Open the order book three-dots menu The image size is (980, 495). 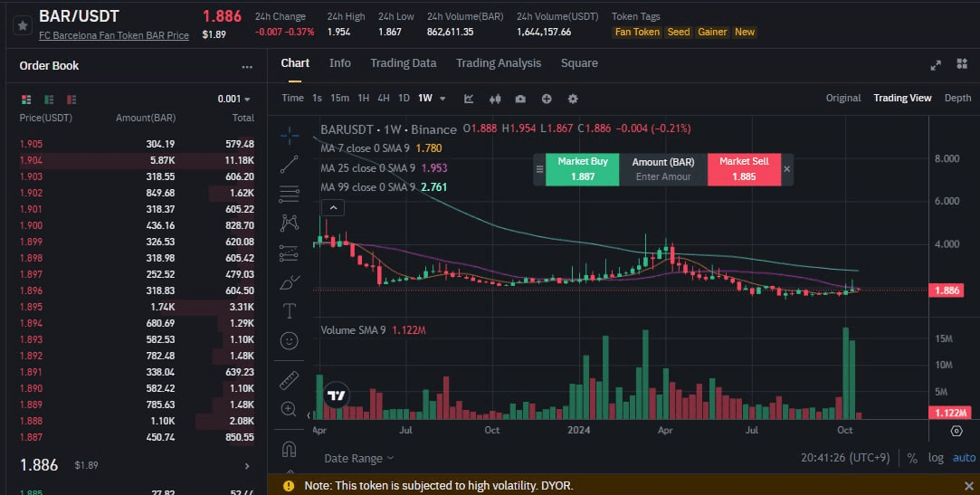(248, 66)
